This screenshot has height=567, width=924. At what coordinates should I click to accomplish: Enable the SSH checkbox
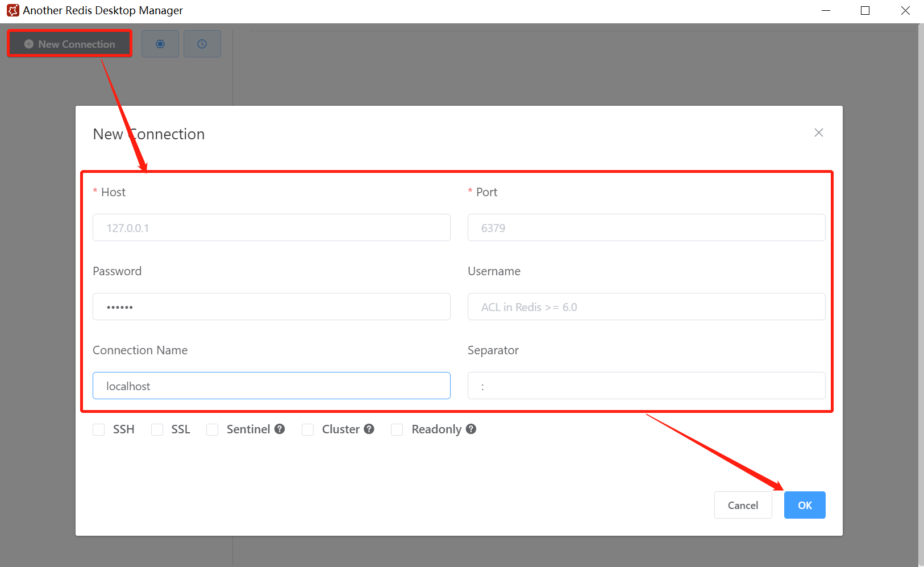tap(99, 429)
